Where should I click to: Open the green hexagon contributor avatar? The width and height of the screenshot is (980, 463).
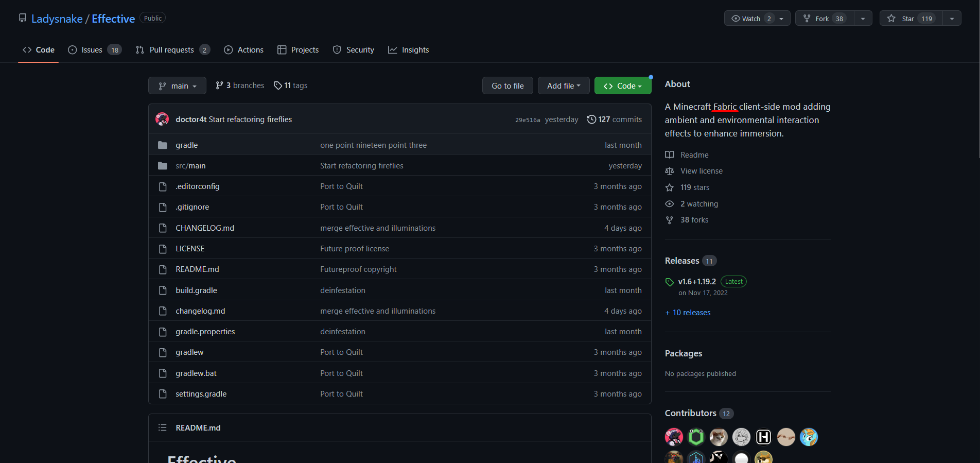tap(696, 437)
